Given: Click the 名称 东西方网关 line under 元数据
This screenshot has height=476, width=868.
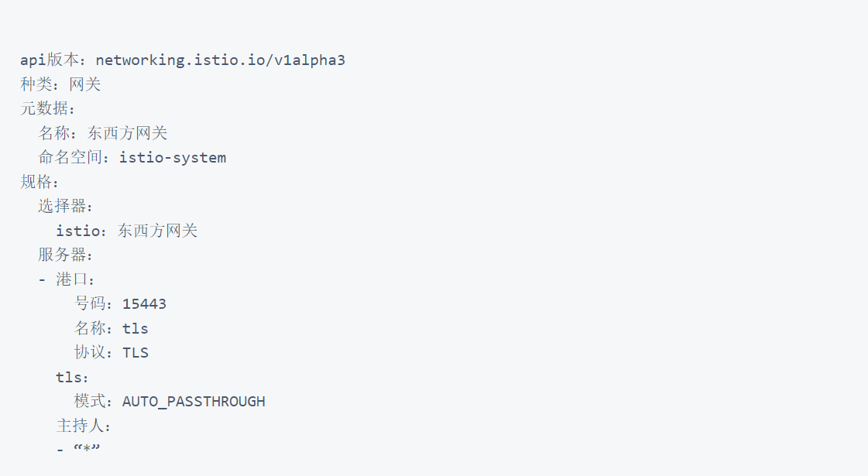Looking at the screenshot, I should (103, 133).
